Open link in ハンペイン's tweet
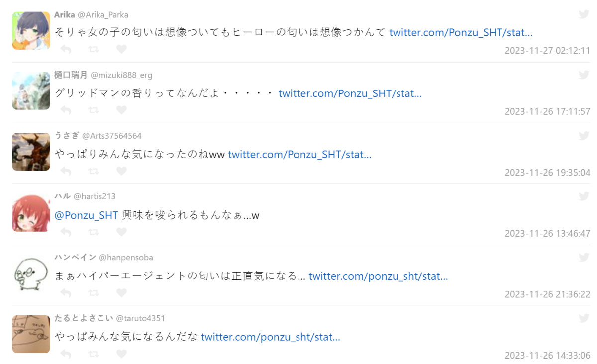This screenshot has width=597, height=364. click(x=378, y=276)
